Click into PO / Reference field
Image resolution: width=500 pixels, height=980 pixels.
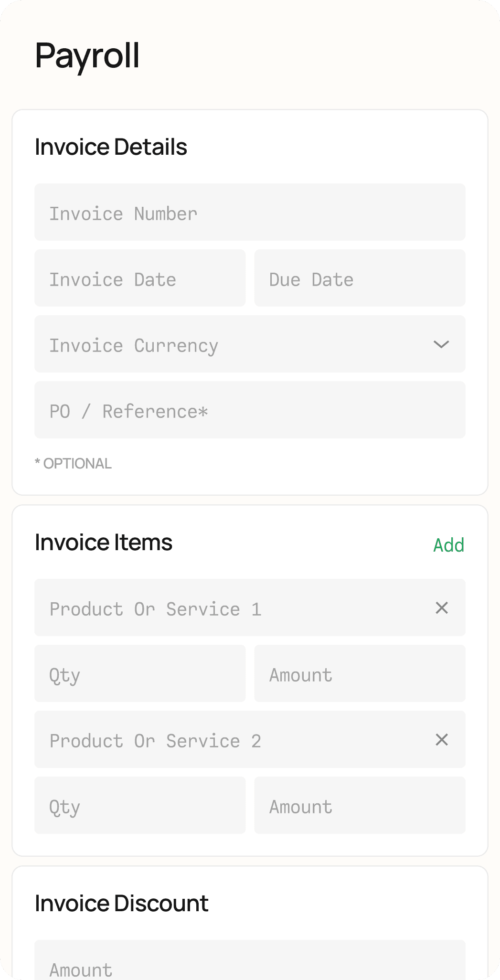click(x=250, y=410)
